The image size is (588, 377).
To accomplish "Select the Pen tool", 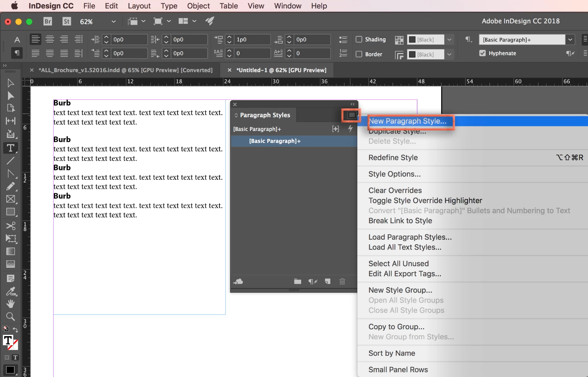I will pyautogui.click(x=10, y=173).
